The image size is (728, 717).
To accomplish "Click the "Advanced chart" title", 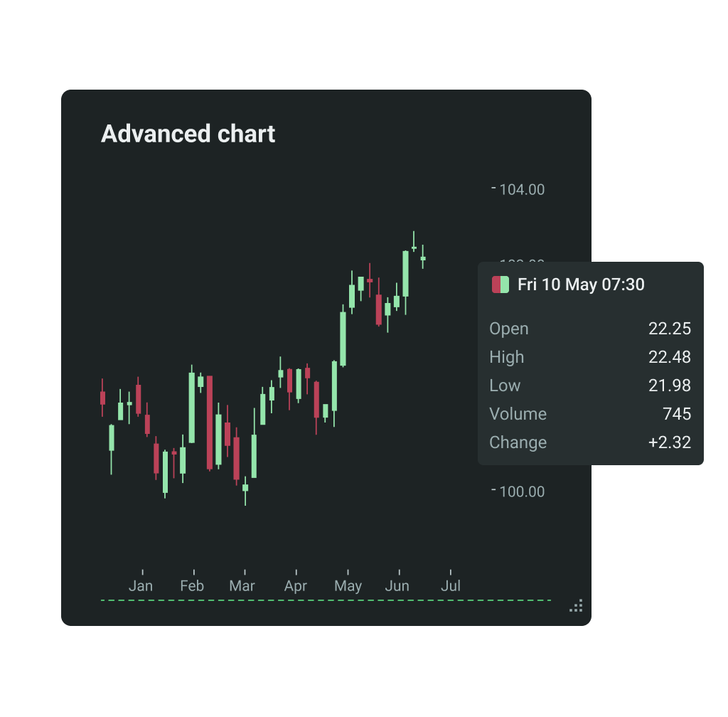I will tap(188, 134).
